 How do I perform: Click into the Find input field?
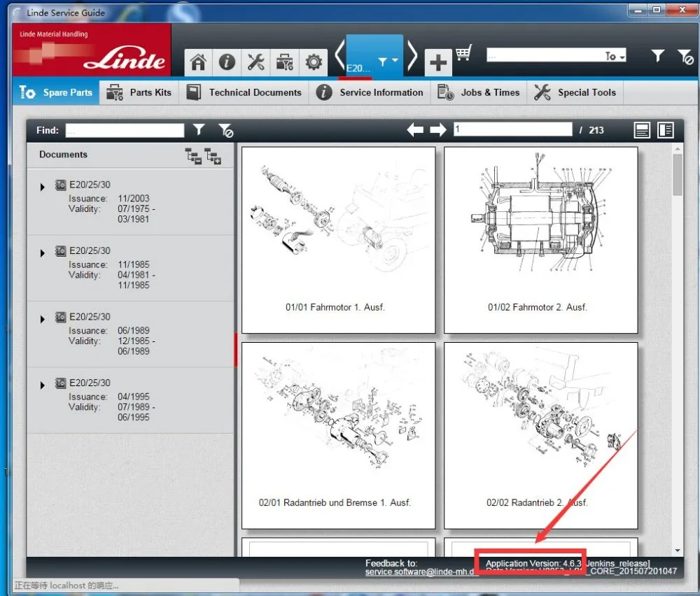click(x=125, y=130)
